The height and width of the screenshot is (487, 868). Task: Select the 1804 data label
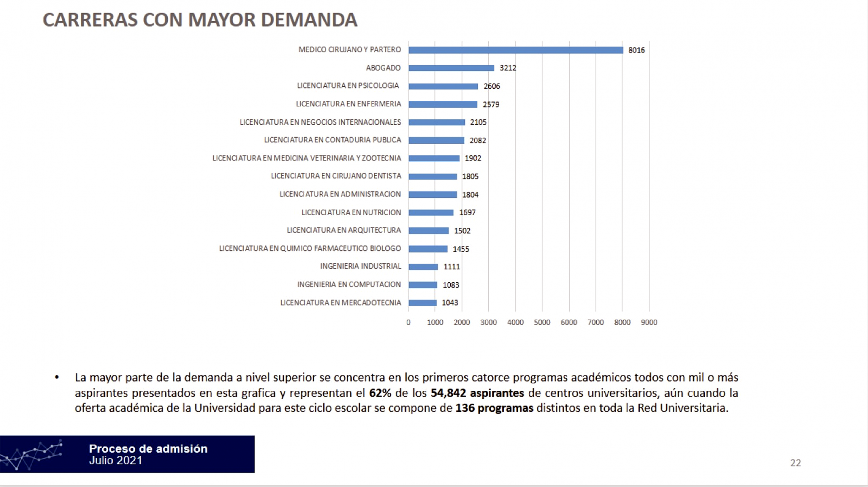(470, 195)
